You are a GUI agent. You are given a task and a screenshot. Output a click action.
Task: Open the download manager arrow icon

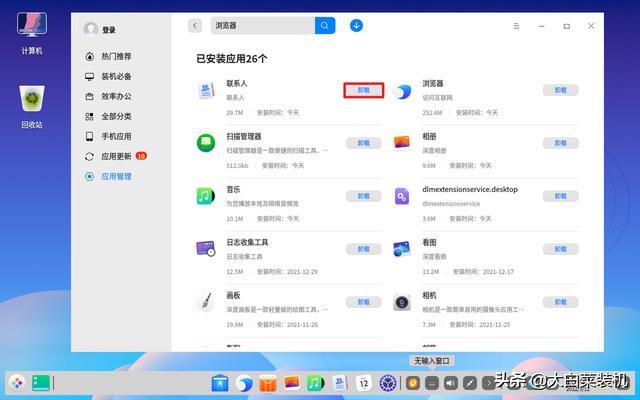point(356,26)
